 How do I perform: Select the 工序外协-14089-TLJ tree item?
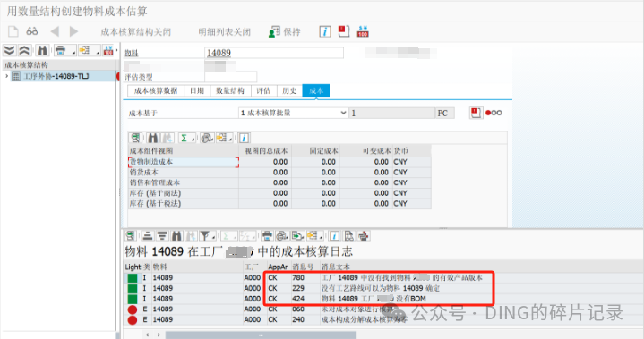click(x=56, y=76)
